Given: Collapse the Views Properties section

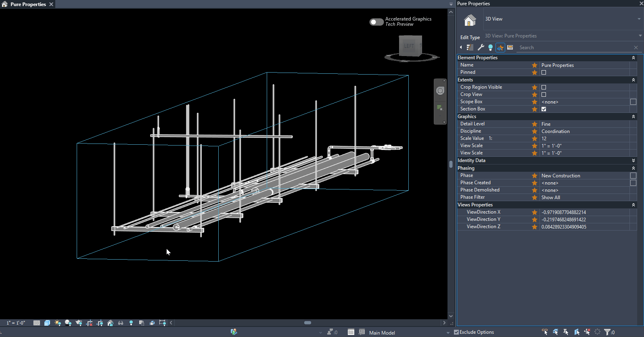Looking at the screenshot, I should pos(634,205).
